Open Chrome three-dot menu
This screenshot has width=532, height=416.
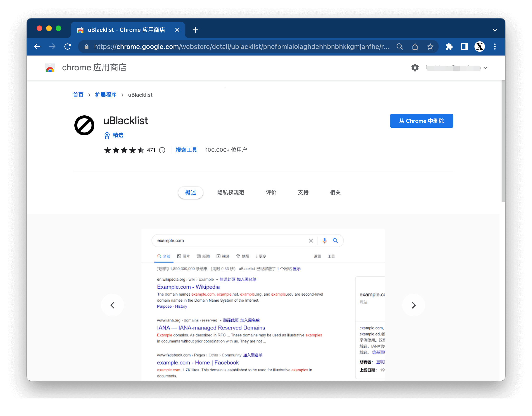click(x=495, y=47)
